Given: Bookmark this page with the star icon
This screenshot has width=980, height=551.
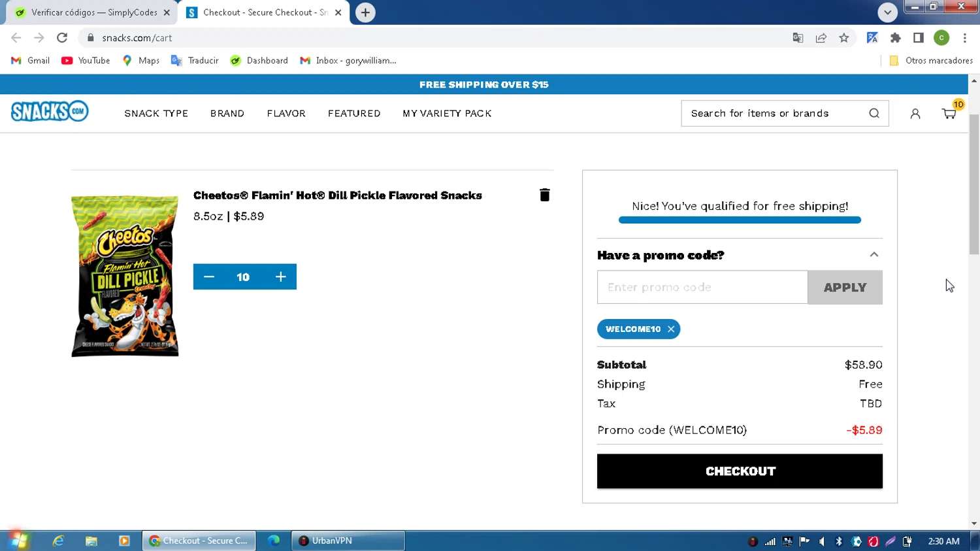Looking at the screenshot, I should click(x=844, y=38).
